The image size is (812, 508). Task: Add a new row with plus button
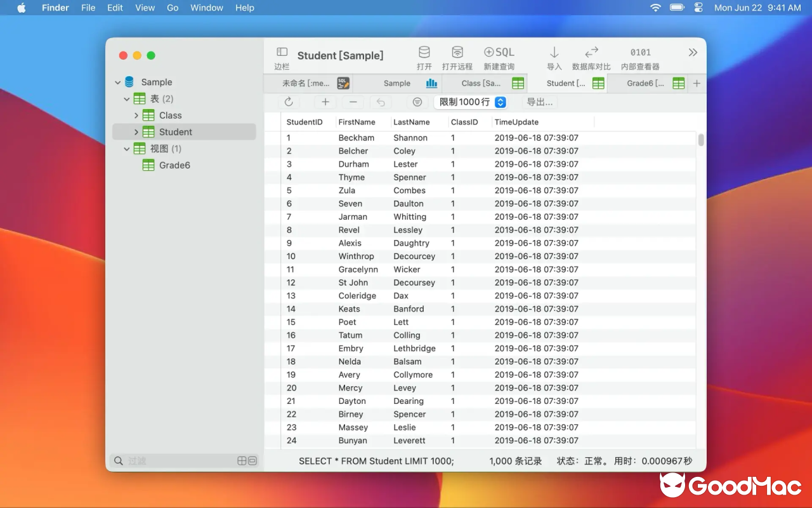(x=325, y=102)
